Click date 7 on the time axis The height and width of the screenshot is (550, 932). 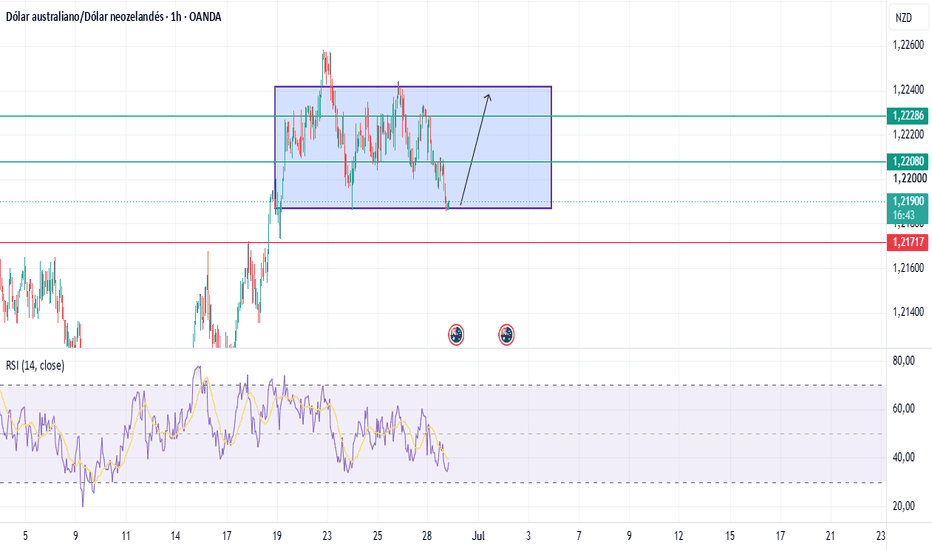click(578, 536)
